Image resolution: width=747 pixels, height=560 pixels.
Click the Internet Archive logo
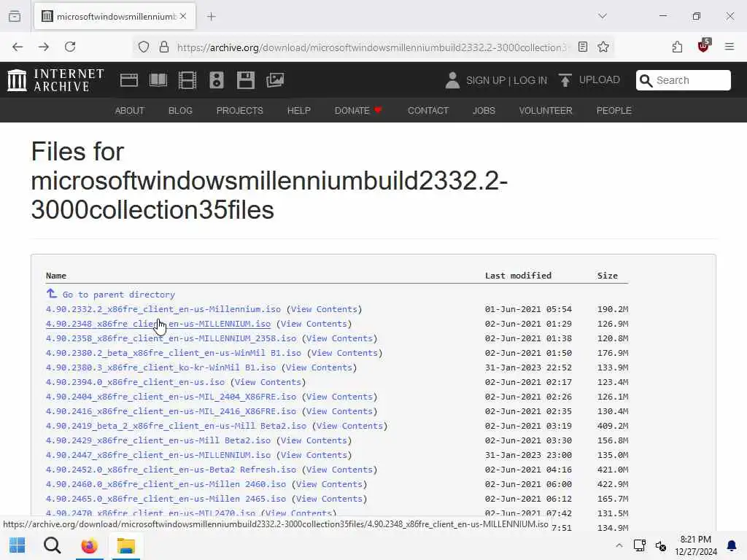tap(55, 80)
